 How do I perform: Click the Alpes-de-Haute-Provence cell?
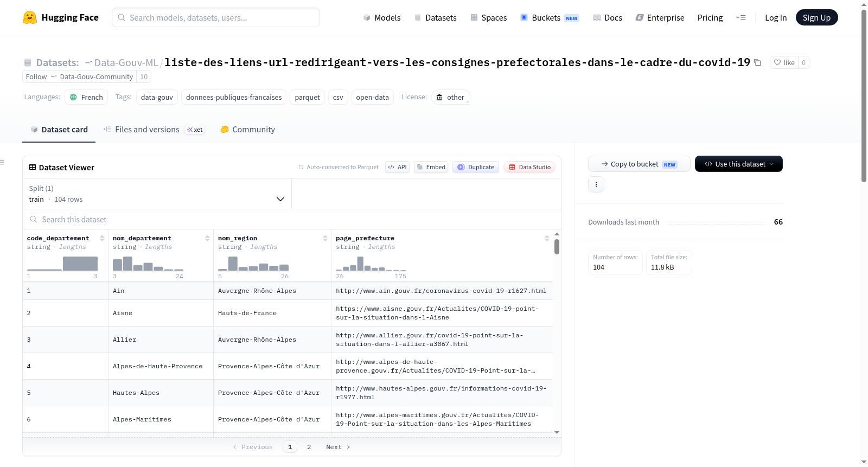pyautogui.click(x=161, y=366)
